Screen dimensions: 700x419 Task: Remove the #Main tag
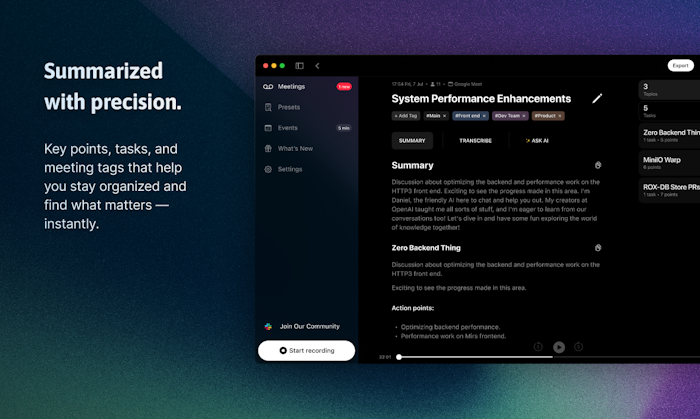(444, 116)
